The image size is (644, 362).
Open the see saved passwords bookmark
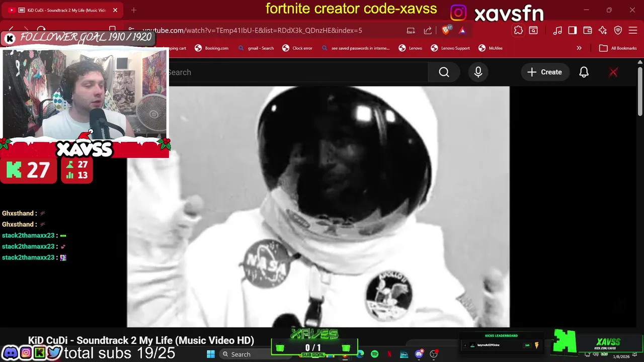click(x=355, y=48)
